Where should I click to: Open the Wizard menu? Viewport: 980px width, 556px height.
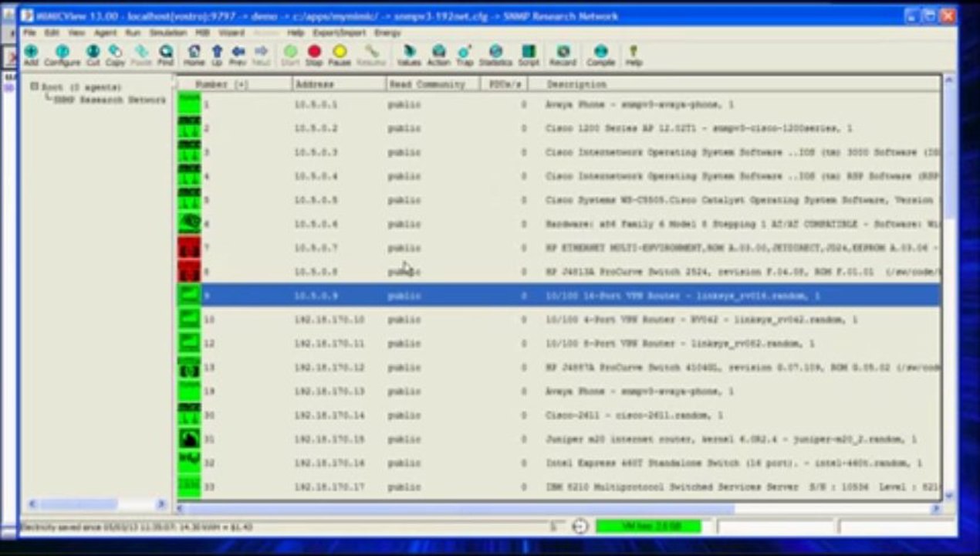coord(231,33)
